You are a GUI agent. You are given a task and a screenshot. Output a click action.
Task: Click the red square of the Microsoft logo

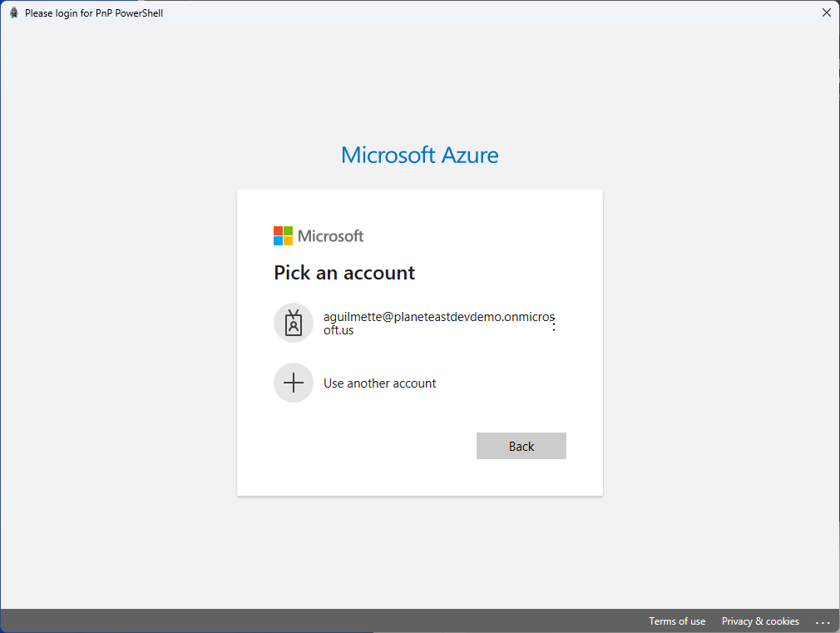click(x=278, y=230)
